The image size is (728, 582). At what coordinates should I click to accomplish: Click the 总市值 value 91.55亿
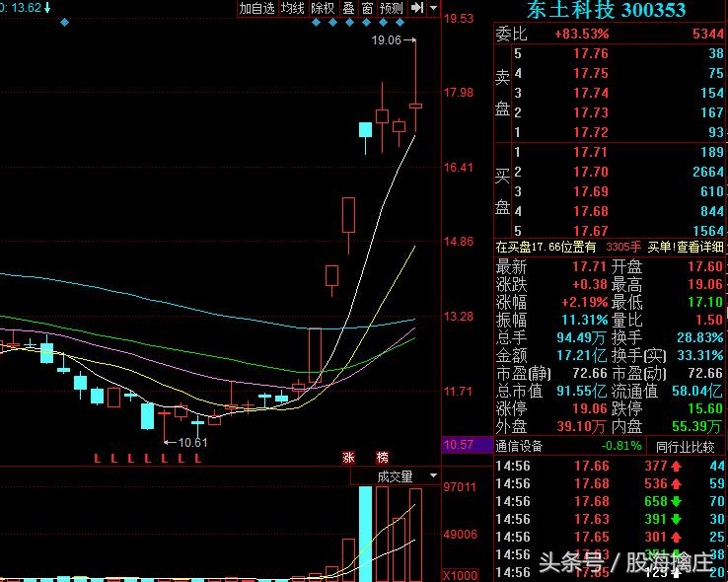pos(581,391)
